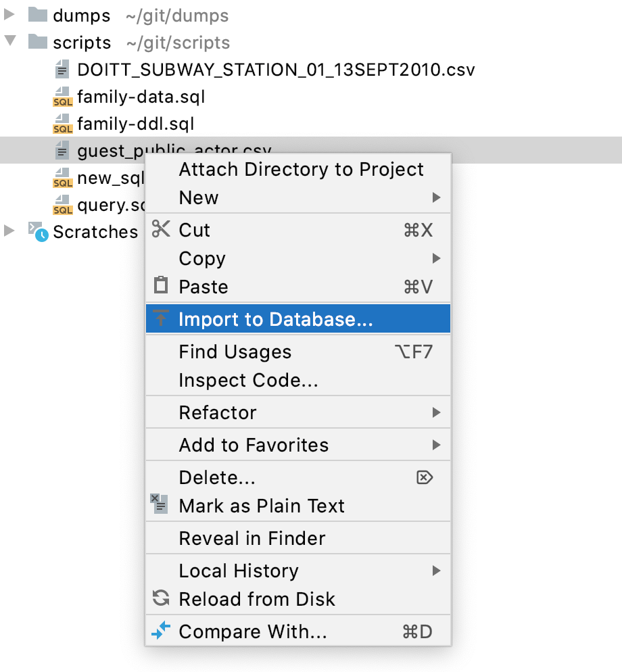Open the Add to Favorites submenu arrow

click(x=436, y=444)
